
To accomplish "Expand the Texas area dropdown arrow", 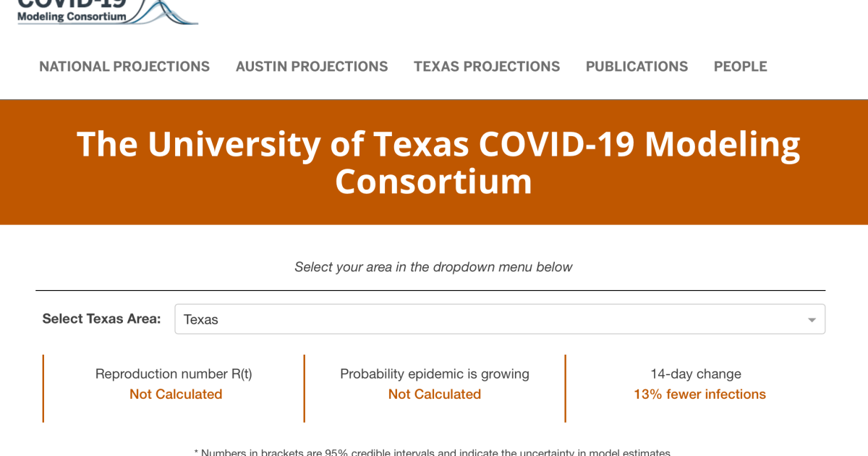I will (812, 320).
